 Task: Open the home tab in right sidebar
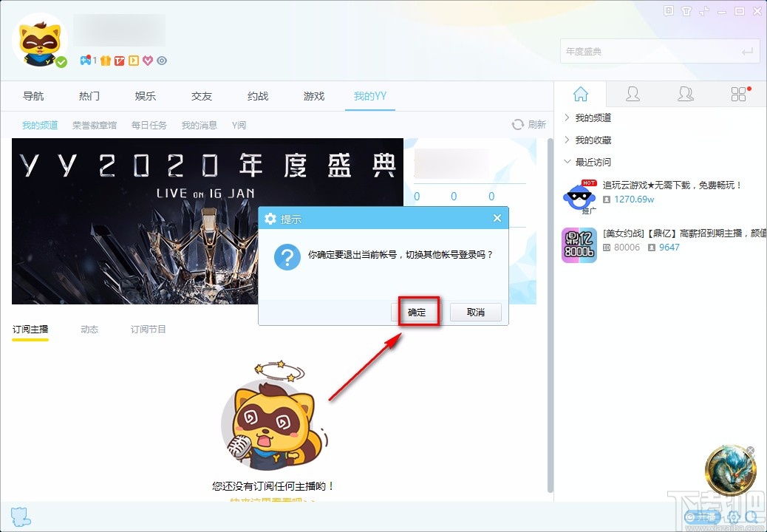(581, 94)
